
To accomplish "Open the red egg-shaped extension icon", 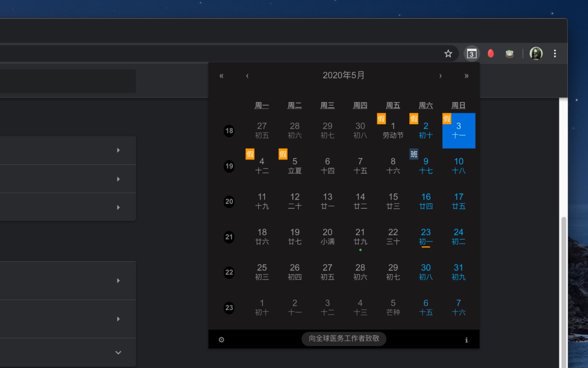I will click(491, 54).
